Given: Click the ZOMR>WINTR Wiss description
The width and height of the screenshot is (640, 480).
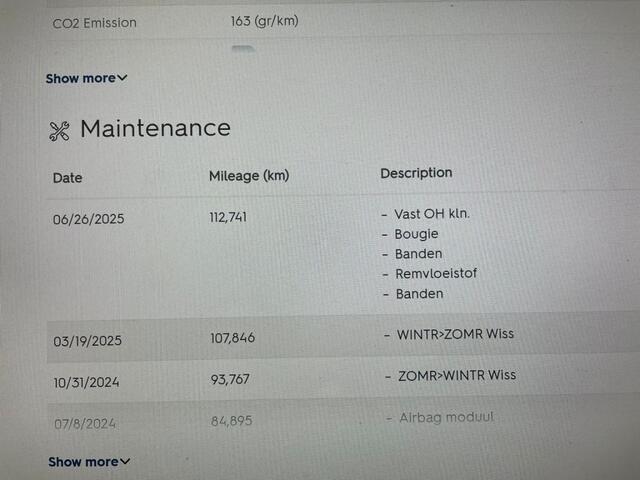Looking at the screenshot, I should [457, 376].
